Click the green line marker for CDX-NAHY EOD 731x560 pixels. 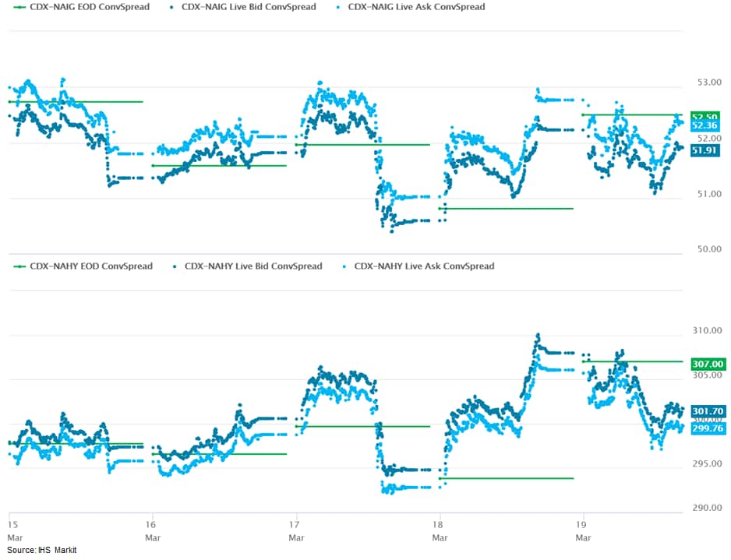click(x=17, y=266)
